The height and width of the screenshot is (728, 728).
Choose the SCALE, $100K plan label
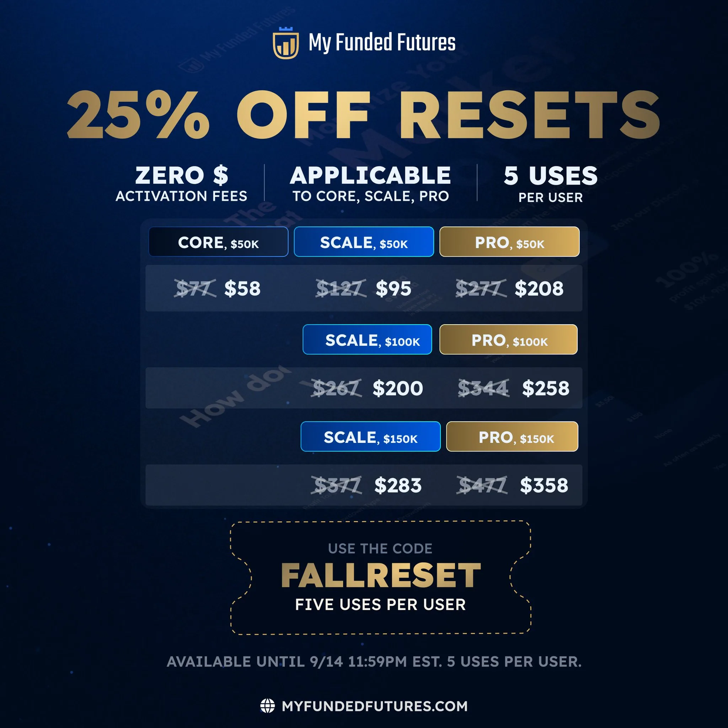367,339
